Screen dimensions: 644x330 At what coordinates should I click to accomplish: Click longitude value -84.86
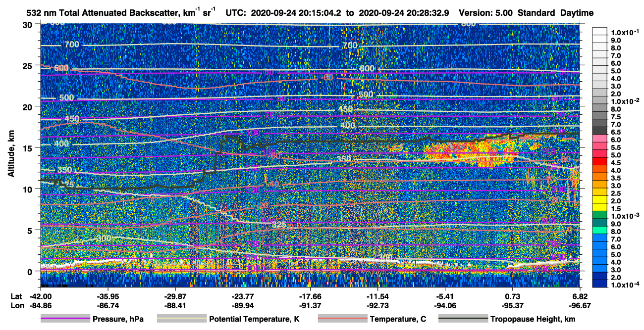point(41,305)
